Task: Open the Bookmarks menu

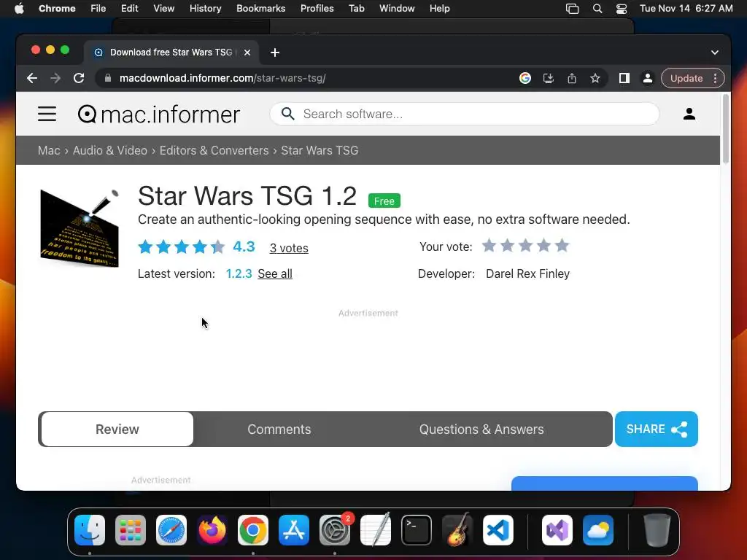Action: [x=260, y=9]
